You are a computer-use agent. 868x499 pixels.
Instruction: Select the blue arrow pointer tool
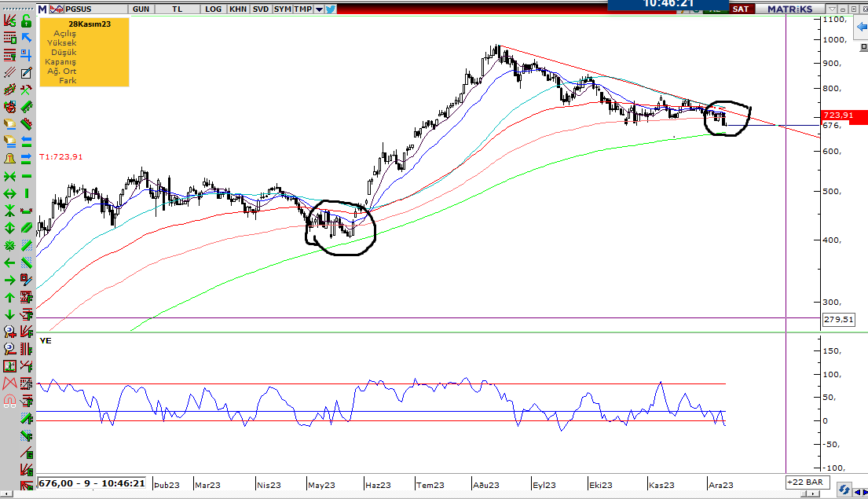pos(26,38)
